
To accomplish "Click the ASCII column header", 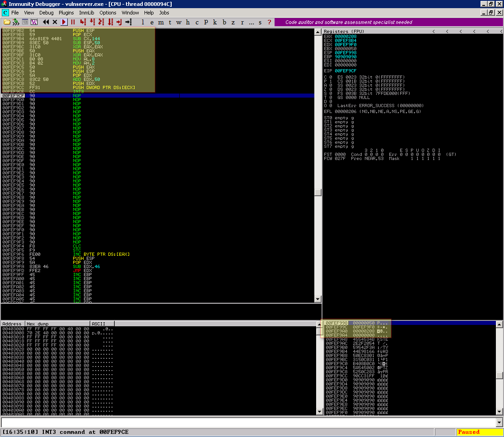I will tap(102, 324).
